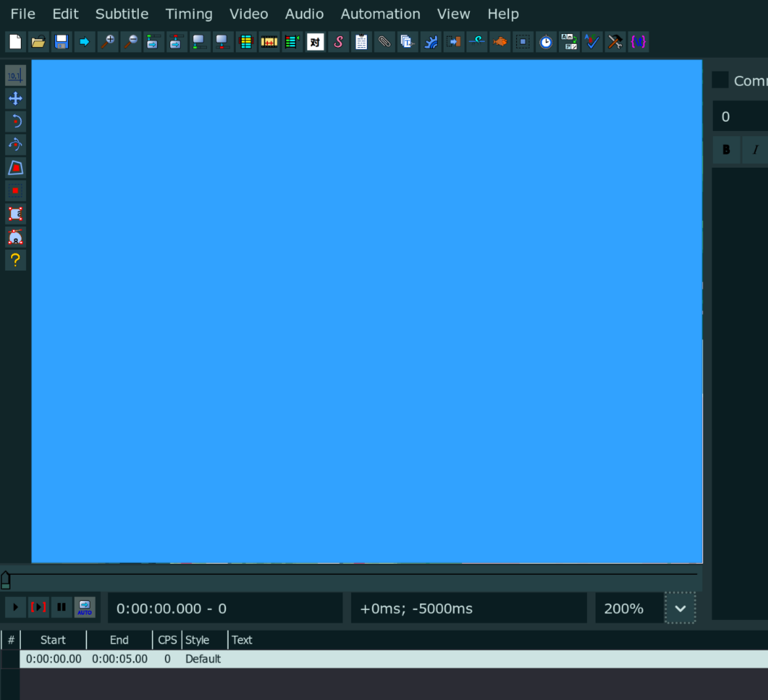Launch ASSDraw with the squiggle icon

[x=476, y=42]
